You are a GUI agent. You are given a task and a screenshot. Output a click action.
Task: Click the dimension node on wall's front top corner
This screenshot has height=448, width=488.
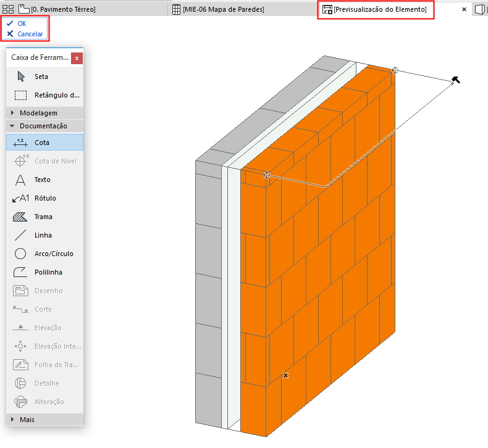click(x=266, y=175)
